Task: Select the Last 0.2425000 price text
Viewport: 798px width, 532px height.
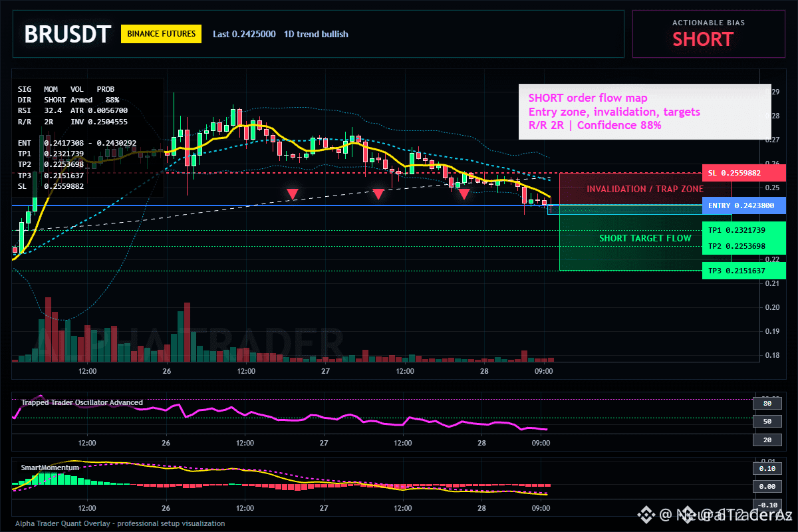Action: tap(244, 34)
